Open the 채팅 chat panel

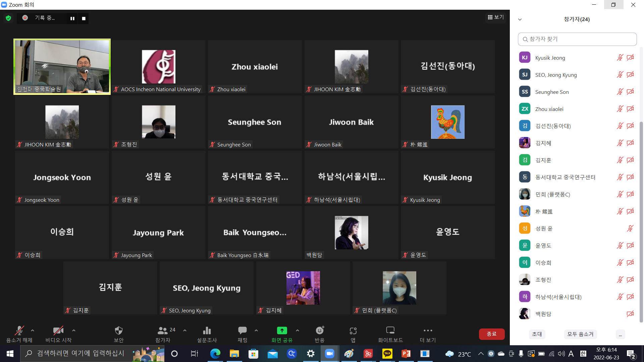(243, 334)
